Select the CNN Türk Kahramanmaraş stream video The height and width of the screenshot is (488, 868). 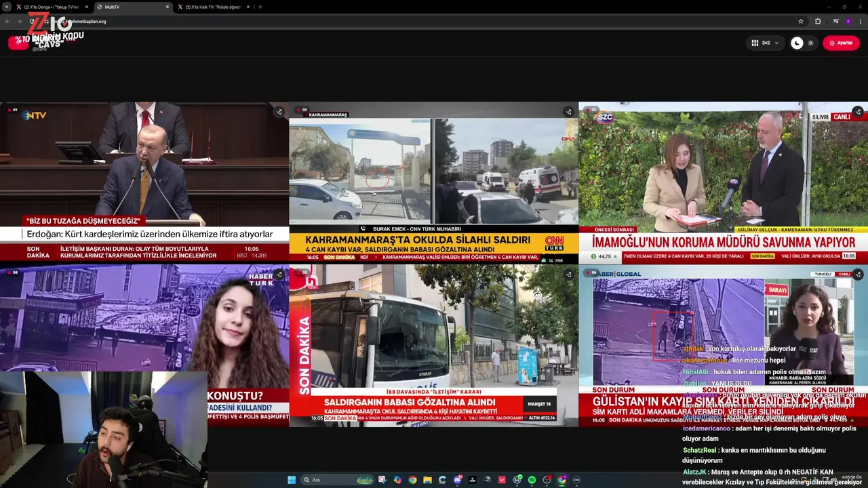coord(434,182)
